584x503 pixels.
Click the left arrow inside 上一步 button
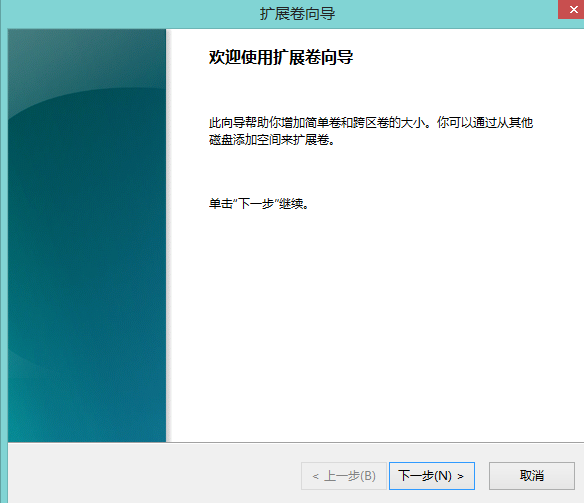coord(315,476)
